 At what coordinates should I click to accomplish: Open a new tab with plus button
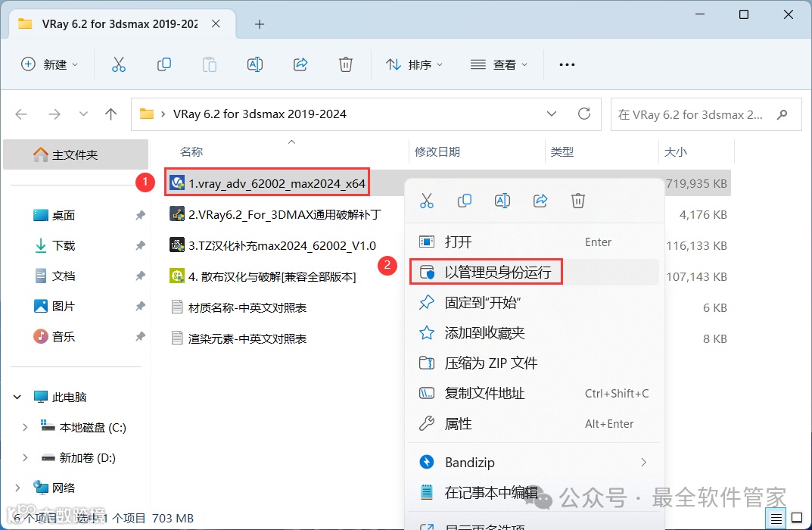260,23
